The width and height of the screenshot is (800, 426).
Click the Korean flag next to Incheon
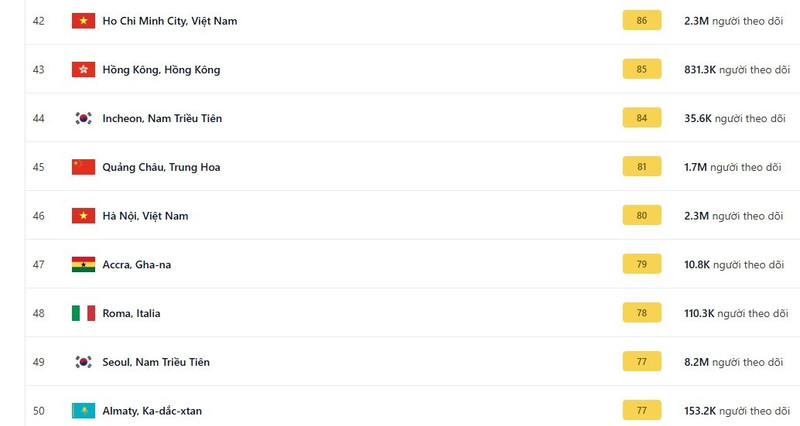(83, 118)
